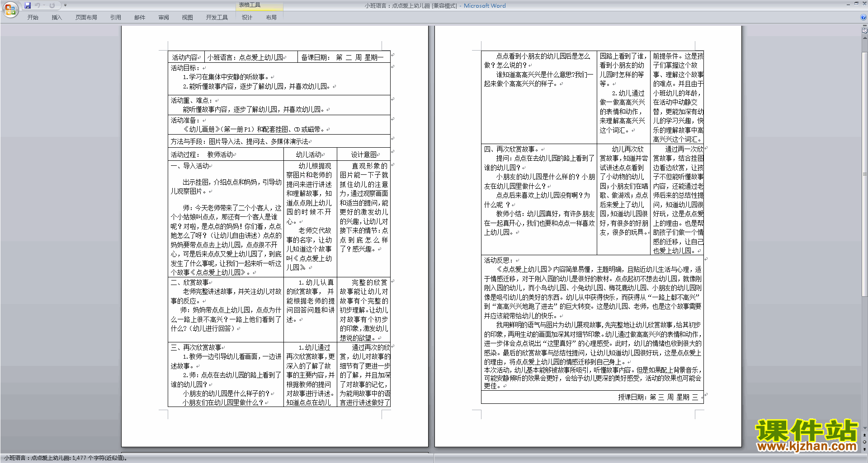
Task: Switch to the 视图 tab
Action: (187, 18)
